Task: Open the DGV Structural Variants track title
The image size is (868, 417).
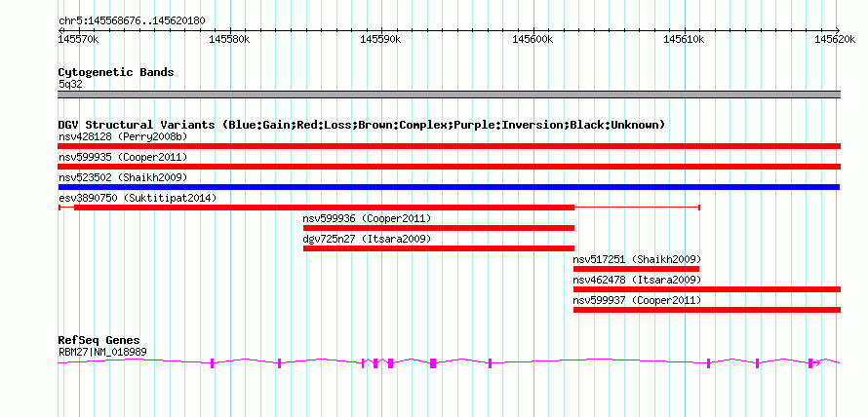Action: pyautogui.click(x=362, y=125)
